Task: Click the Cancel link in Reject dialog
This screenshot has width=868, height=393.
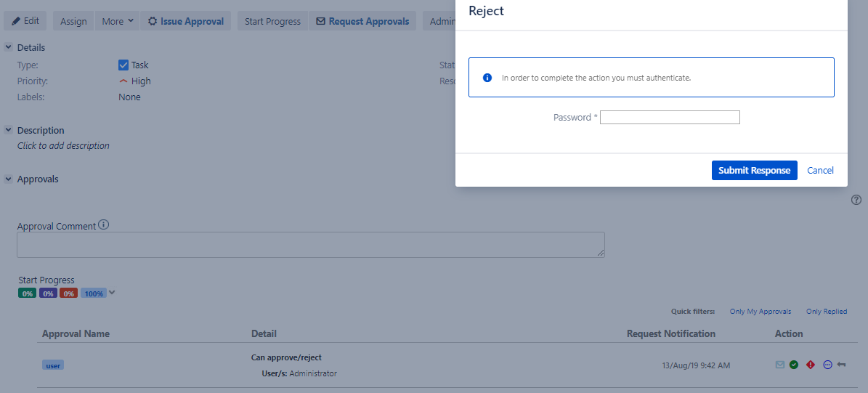Action: click(820, 170)
